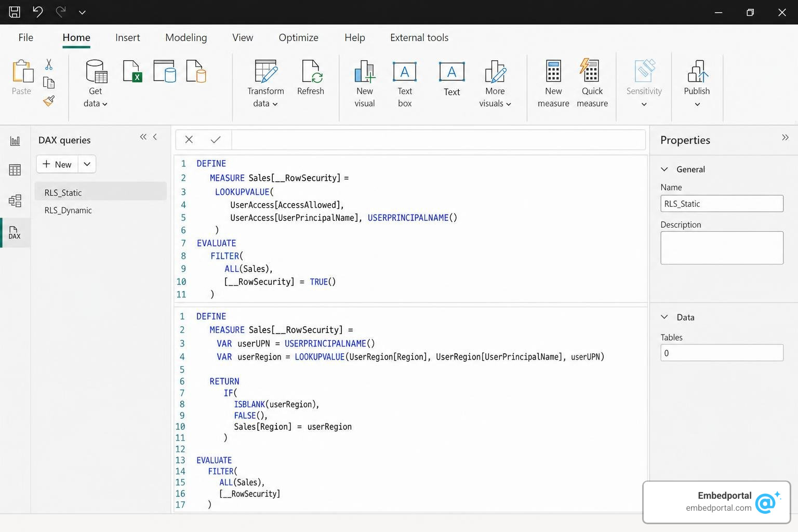Open the dropdown arrow beside New
Screen dimensions: 798x532
pos(87,164)
